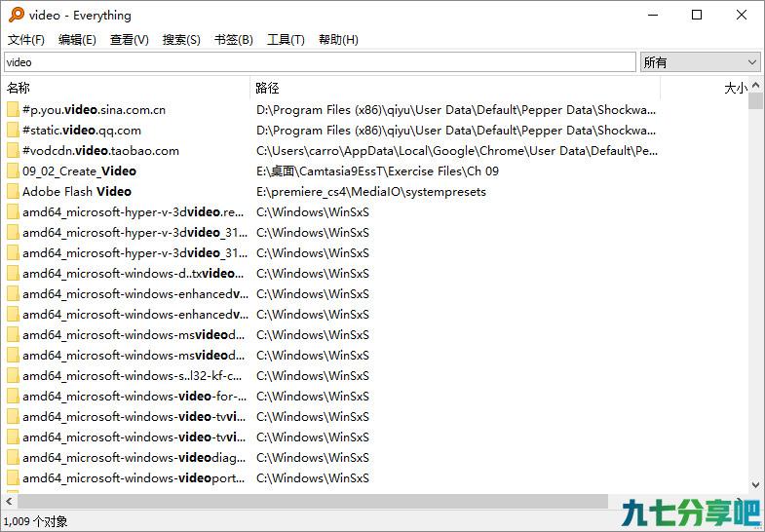Select amd64_microsoft-windows-videodiag name
The width and height of the screenshot is (765, 532).
(x=134, y=458)
